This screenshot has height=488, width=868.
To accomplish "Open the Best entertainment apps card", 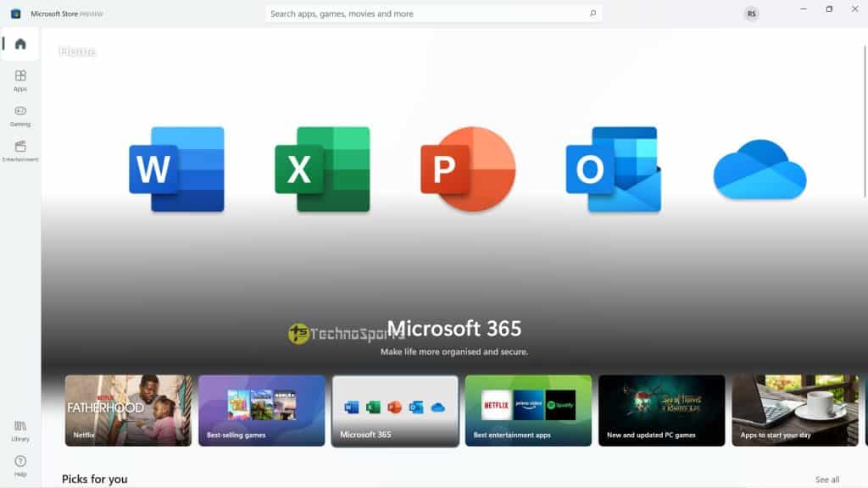I will [x=528, y=411].
